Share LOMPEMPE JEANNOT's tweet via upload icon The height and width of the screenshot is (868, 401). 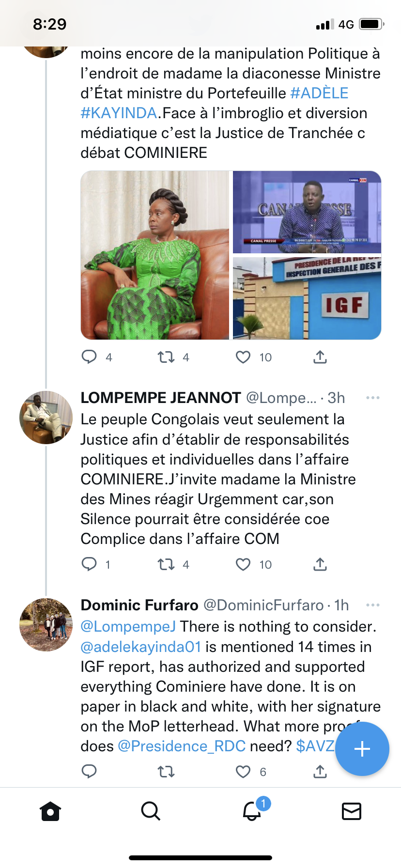point(320,564)
